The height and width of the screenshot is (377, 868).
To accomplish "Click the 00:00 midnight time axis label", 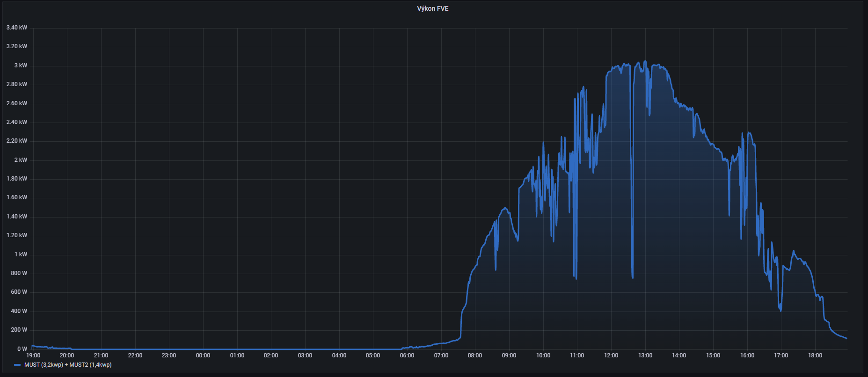I will click(203, 355).
